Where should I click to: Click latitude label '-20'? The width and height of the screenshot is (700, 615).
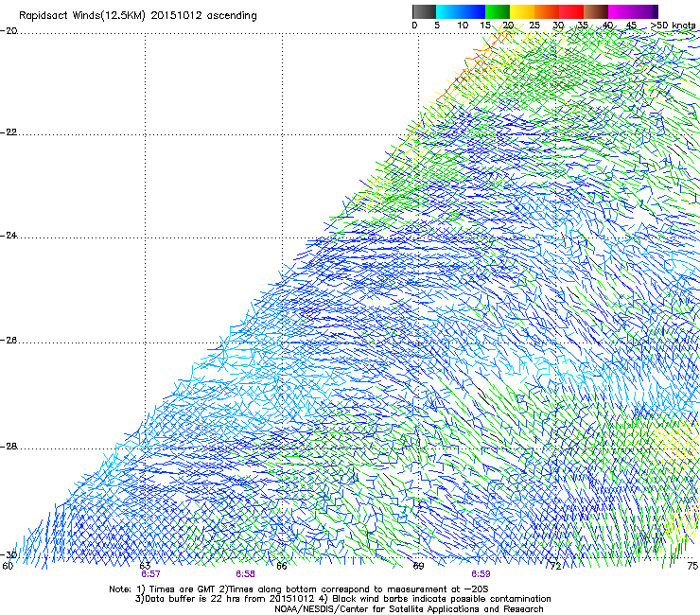(x=9, y=31)
